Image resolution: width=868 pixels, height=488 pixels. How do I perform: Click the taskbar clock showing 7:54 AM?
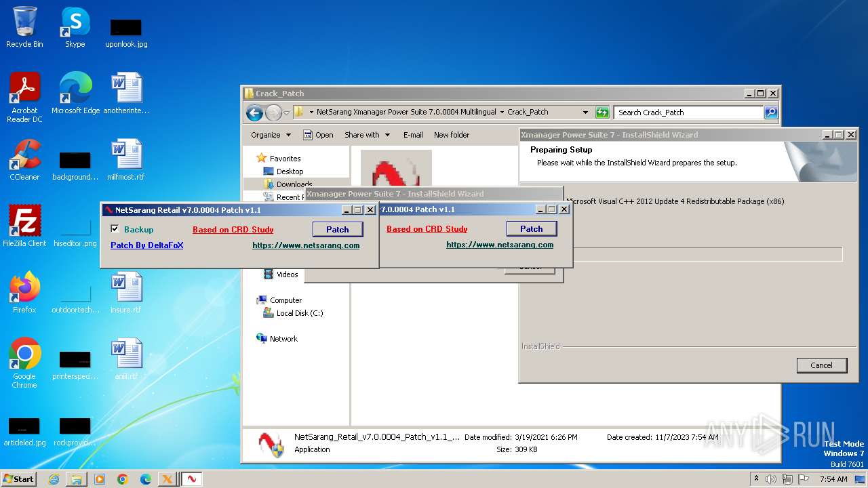click(x=833, y=479)
